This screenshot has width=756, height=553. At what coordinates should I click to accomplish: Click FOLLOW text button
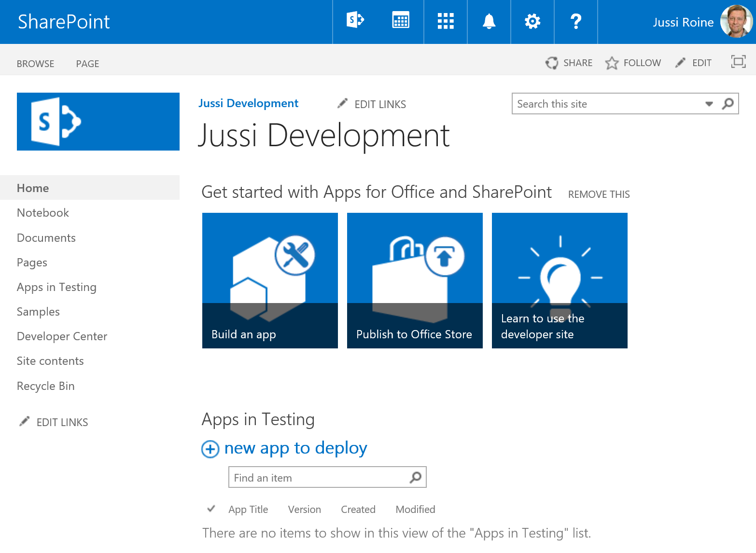[x=642, y=63]
